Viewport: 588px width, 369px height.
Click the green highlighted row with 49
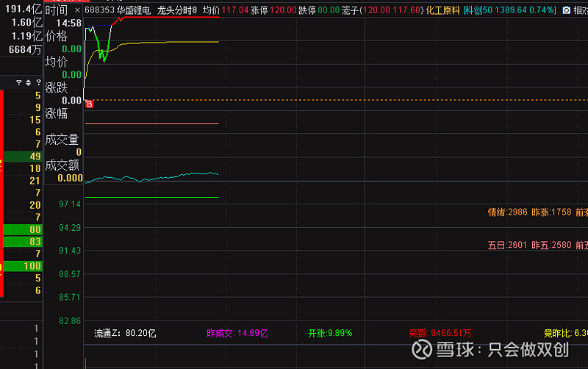click(21, 157)
